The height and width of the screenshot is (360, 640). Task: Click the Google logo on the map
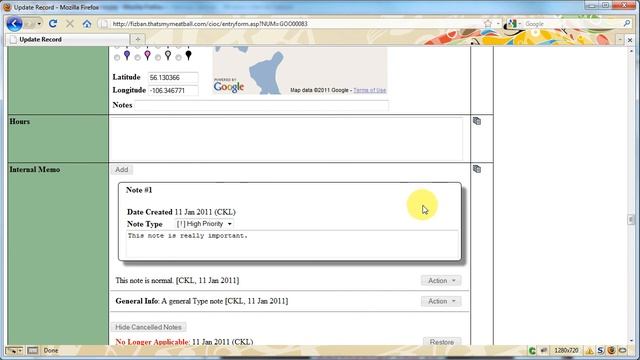(229, 87)
